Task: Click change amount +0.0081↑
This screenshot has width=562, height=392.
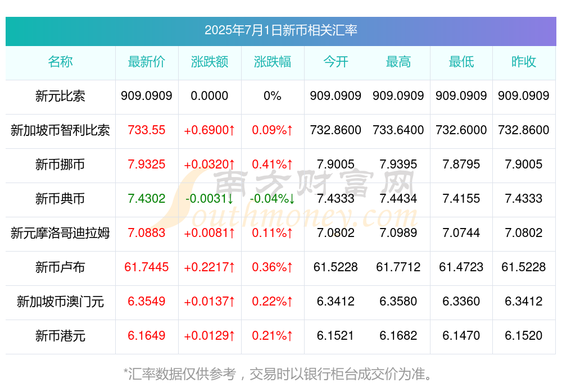Action: coord(209,233)
